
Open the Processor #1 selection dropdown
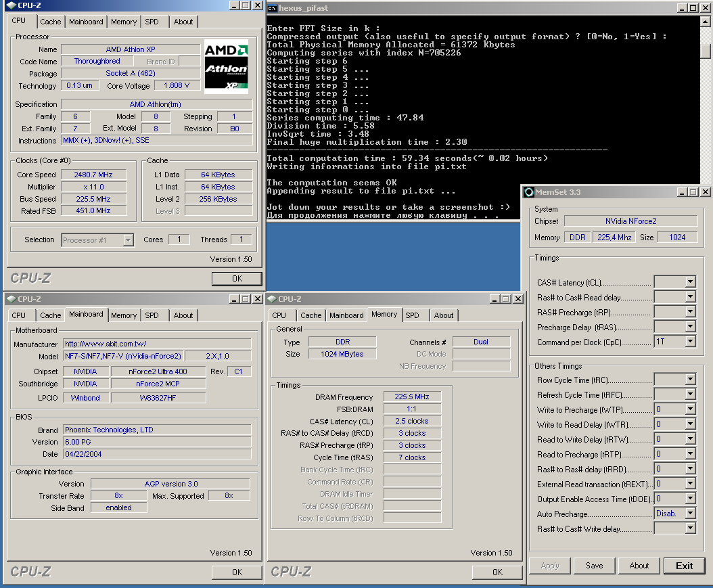click(129, 240)
